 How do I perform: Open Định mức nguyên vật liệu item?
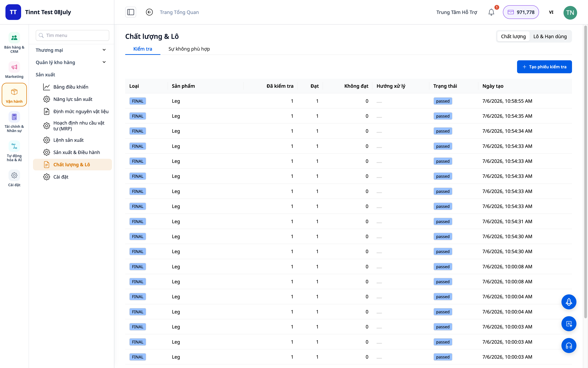[72, 111]
